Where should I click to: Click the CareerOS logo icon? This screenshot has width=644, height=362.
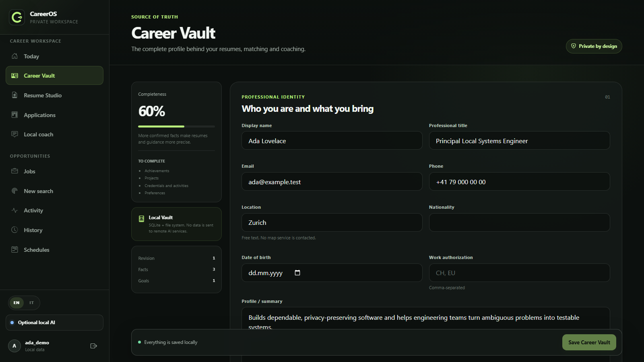coord(17,17)
